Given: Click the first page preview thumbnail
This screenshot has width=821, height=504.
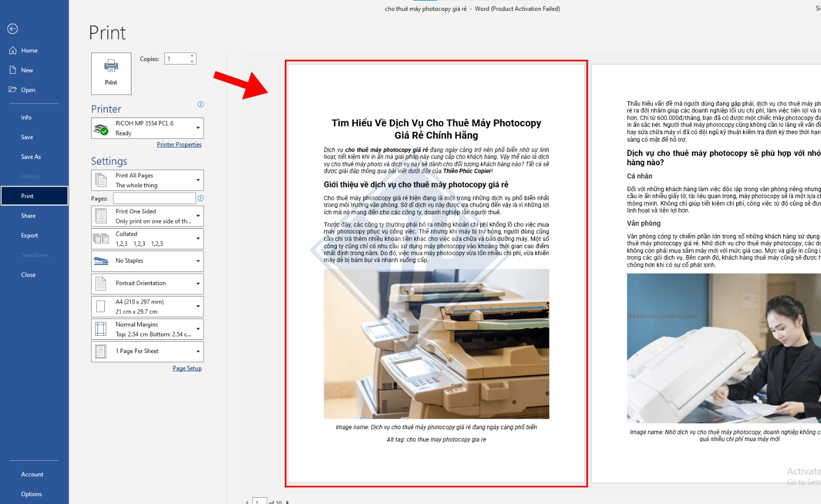Looking at the screenshot, I should click(436, 274).
